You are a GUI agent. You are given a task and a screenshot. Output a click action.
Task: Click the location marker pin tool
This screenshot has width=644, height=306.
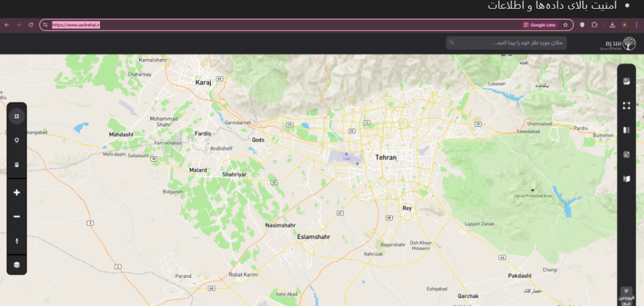pyautogui.click(x=16, y=140)
